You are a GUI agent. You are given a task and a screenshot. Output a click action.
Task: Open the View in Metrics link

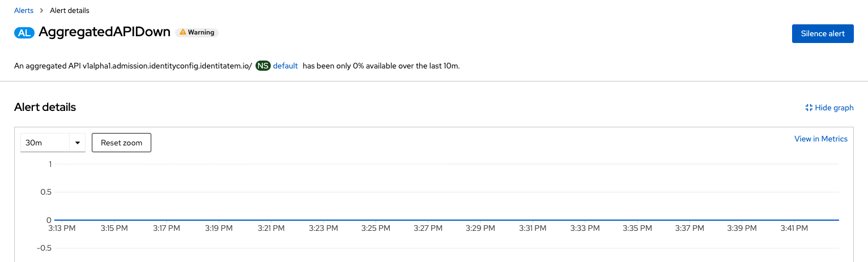pyautogui.click(x=820, y=139)
